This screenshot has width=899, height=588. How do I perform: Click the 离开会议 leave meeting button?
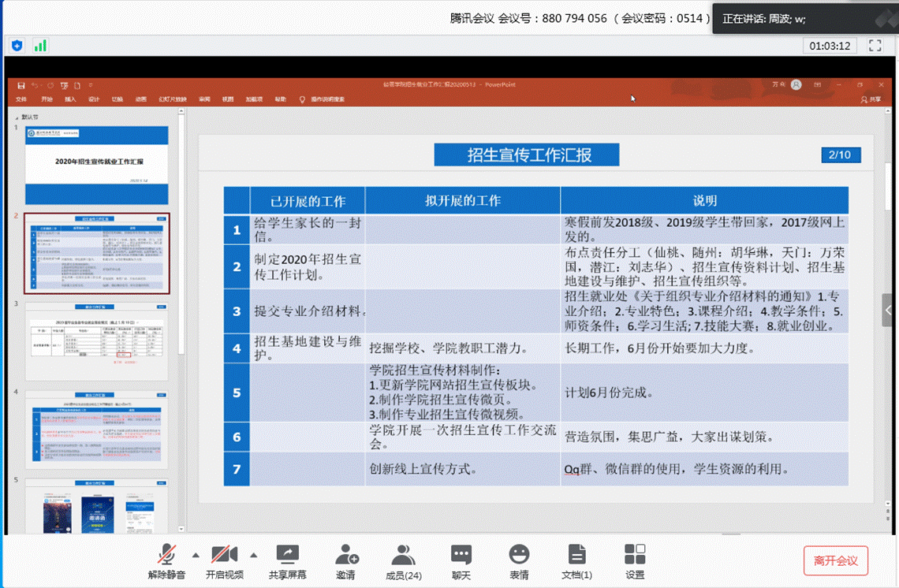835,560
